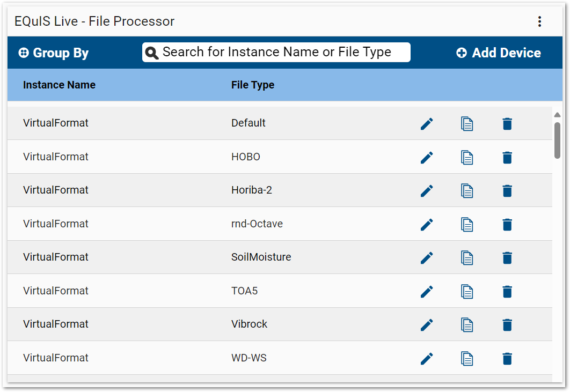
Task: Edit the HOBO file type
Action: pyautogui.click(x=427, y=157)
